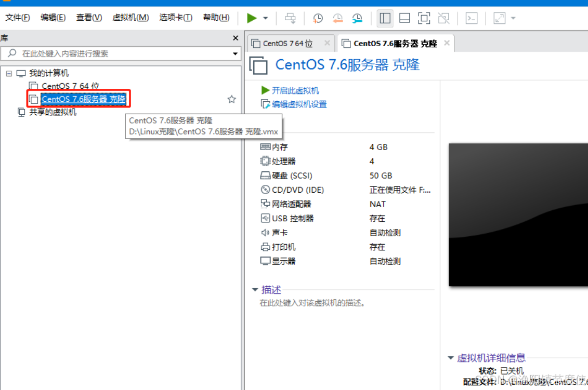This screenshot has height=390, width=588.
Task: Open the 虚拟机(M) menu
Action: point(130,18)
